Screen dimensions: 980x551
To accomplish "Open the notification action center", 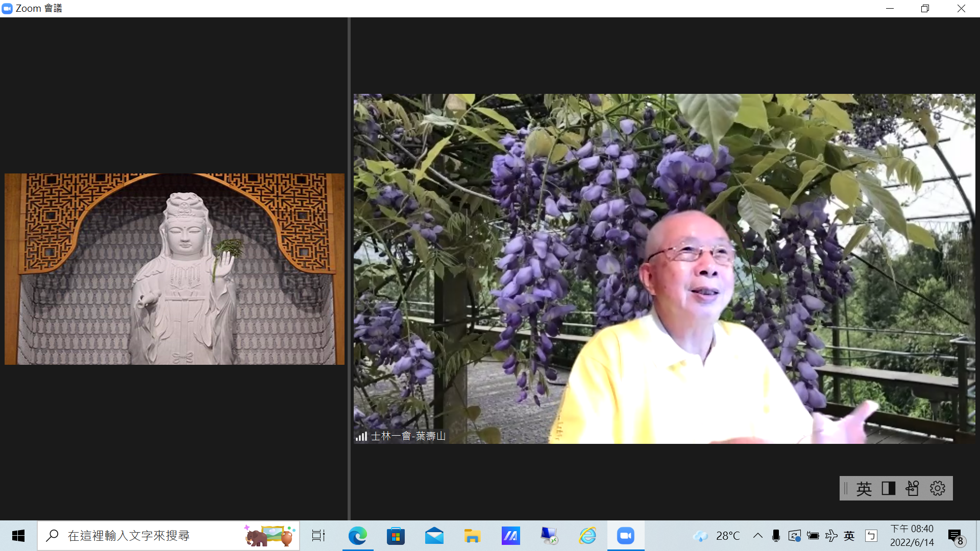I will pyautogui.click(x=955, y=536).
